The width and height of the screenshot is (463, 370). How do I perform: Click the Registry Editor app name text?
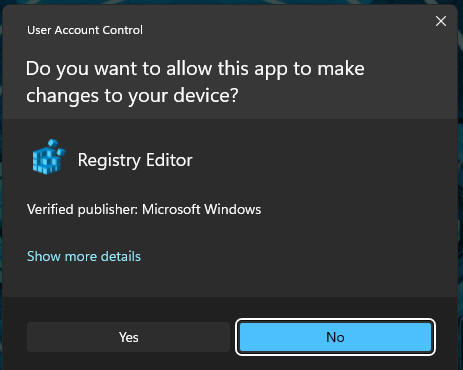pos(135,160)
